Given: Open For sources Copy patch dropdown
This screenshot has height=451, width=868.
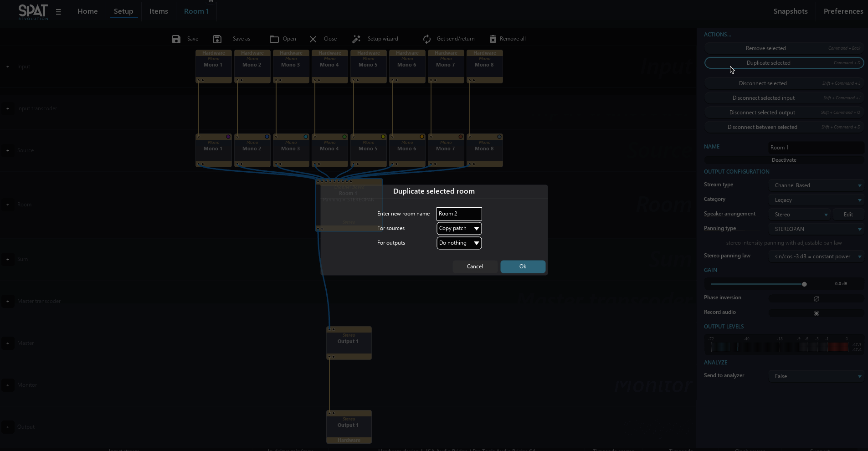Looking at the screenshot, I should pyautogui.click(x=459, y=228).
